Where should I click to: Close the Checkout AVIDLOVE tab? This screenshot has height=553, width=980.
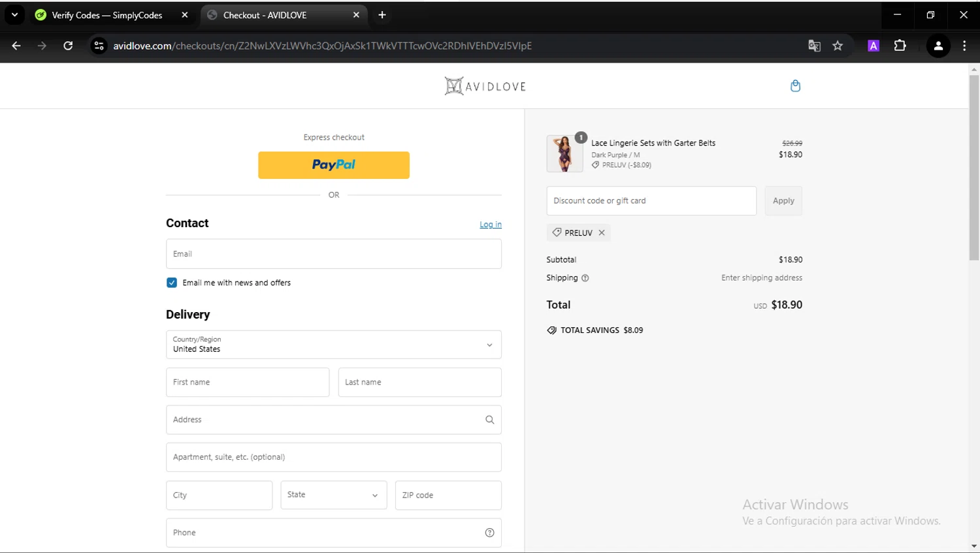tap(356, 14)
